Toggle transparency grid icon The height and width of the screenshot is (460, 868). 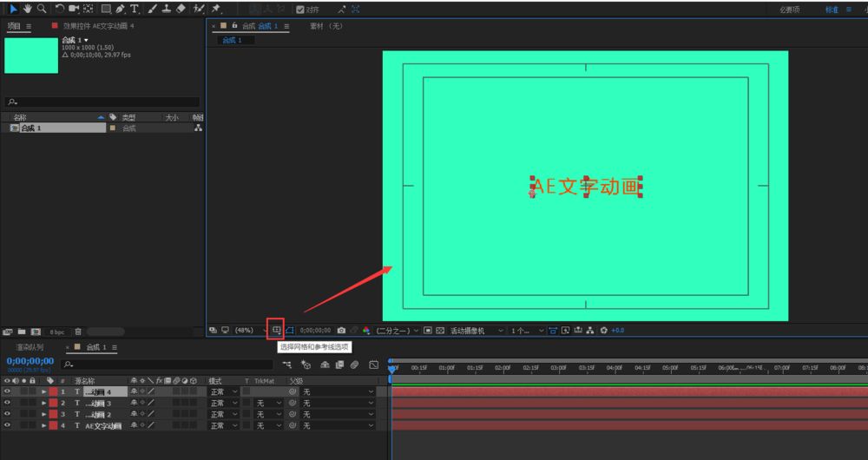pyautogui.click(x=440, y=331)
